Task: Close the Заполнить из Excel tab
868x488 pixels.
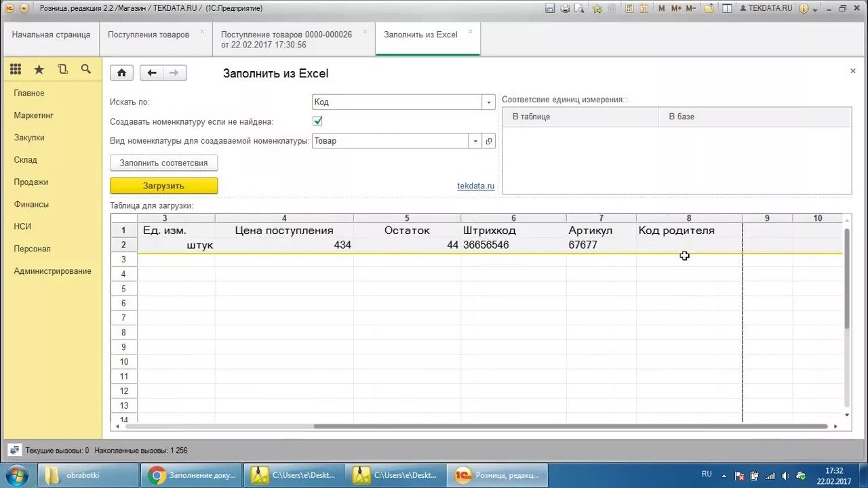Action: [470, 31]
